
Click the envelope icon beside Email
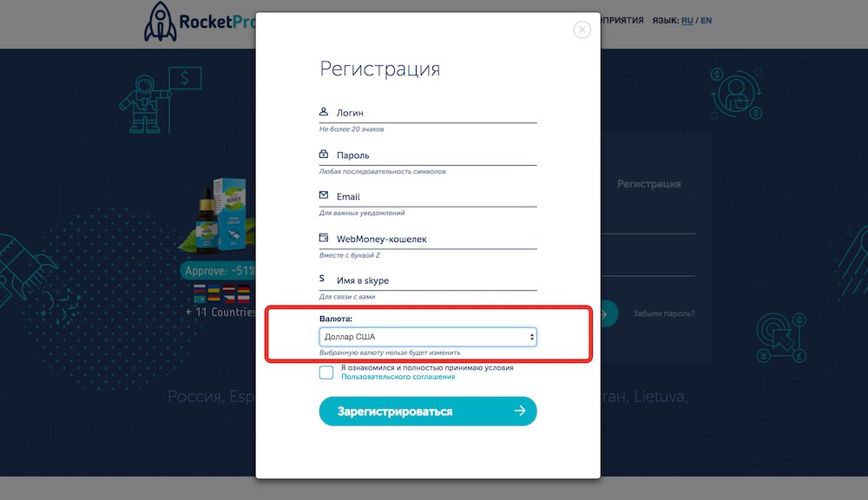point(324,195)
